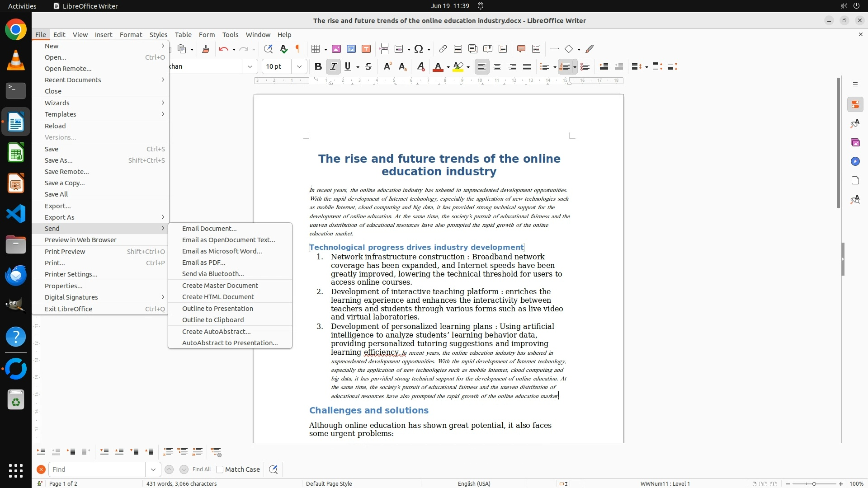Click Insert Special Character omega icon
This screenshot has width=868, height=488.
tap(419, 49)
